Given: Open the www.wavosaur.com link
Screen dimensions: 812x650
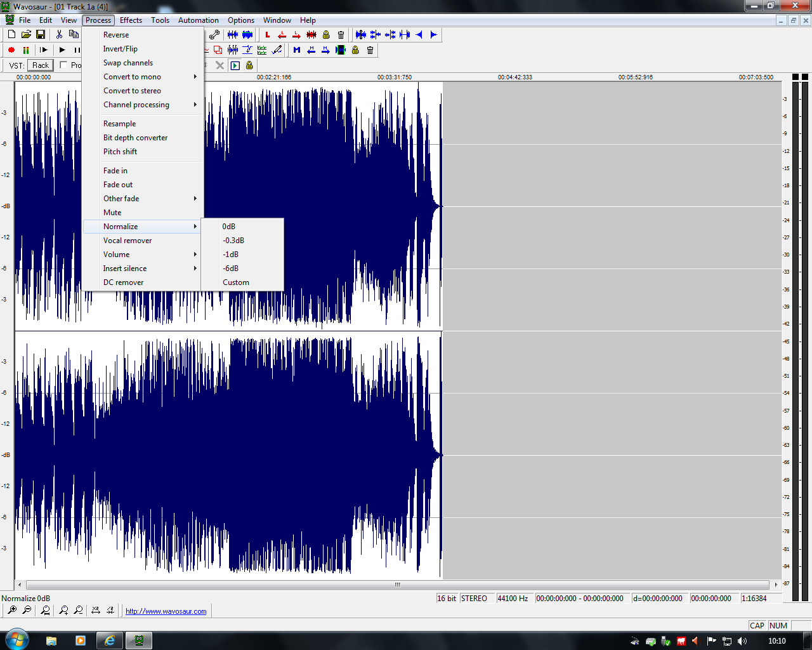Looking at the screenshot, I should tap(166, 611).
